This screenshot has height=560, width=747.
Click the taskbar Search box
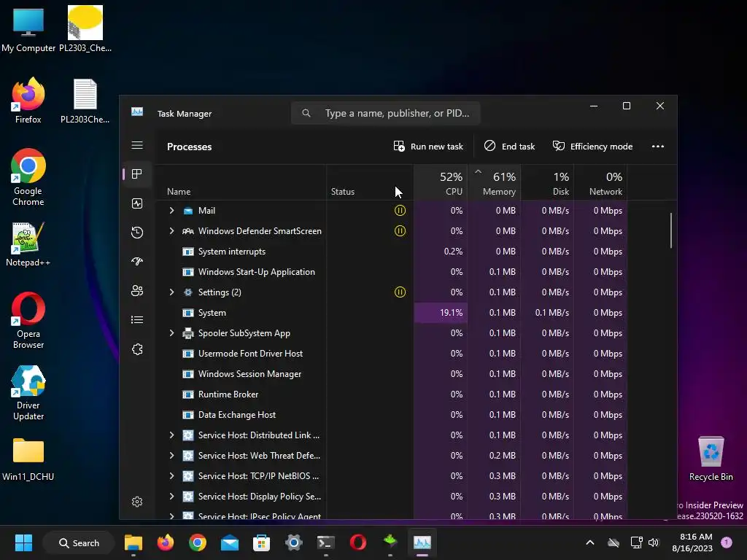(79, 542)
